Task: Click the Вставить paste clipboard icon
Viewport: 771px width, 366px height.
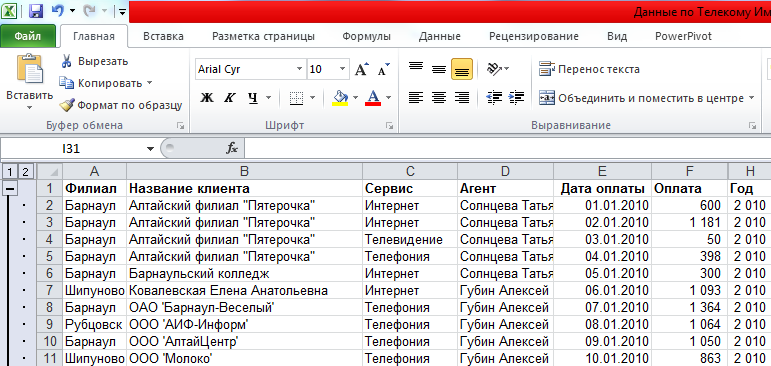Action: pos(30,69)
